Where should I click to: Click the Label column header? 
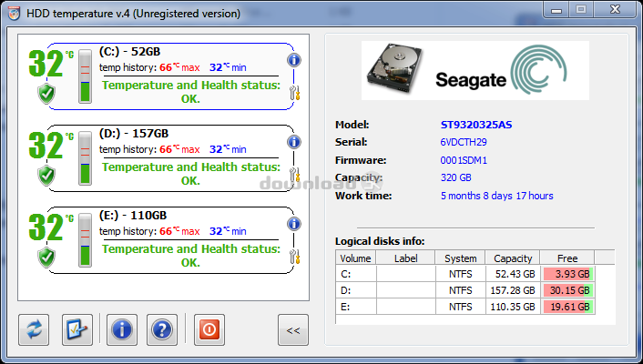pyautogui.click(x=405, y=258)
